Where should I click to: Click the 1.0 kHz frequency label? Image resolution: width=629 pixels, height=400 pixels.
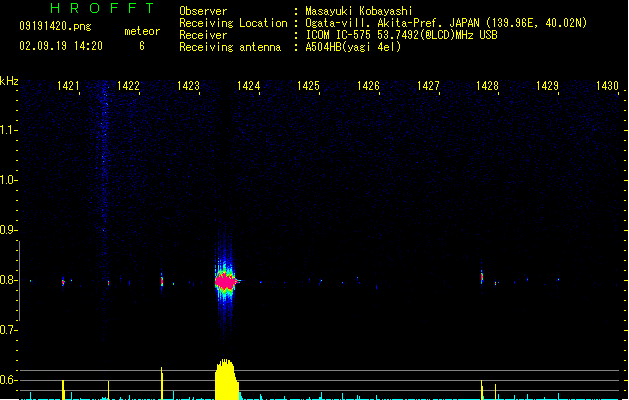8,180
